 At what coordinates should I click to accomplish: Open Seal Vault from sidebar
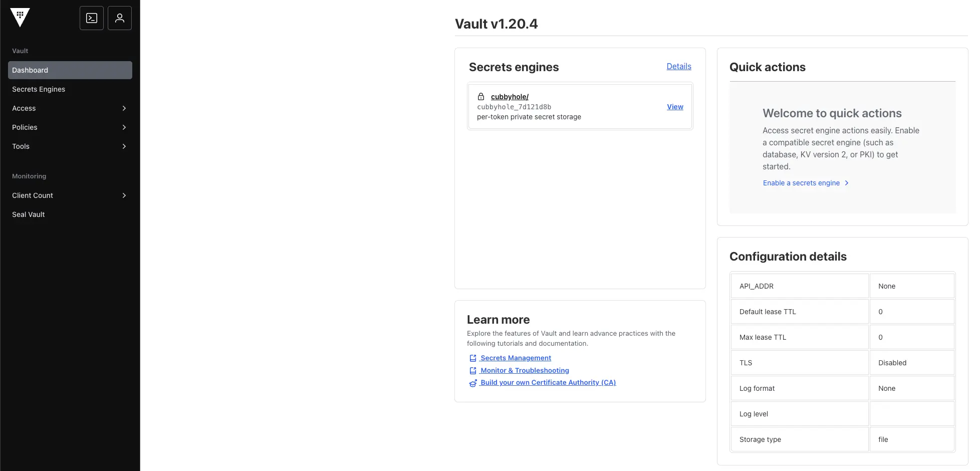click(29, 214)
